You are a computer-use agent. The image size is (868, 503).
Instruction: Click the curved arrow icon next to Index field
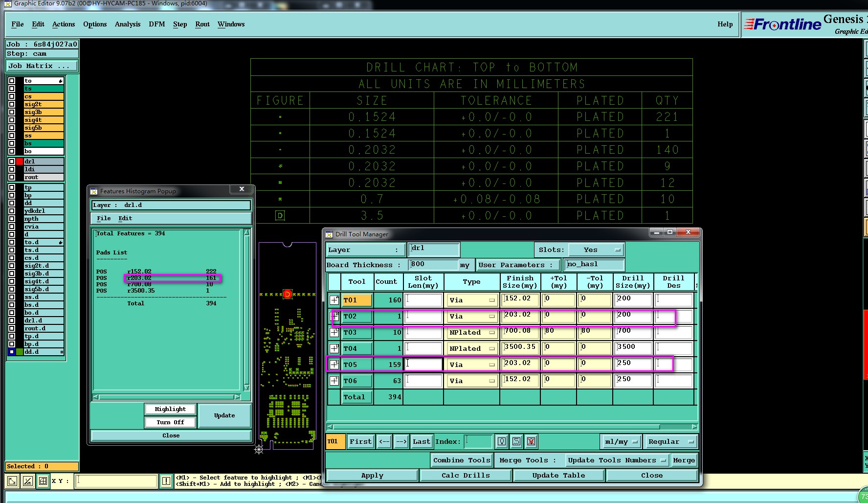[516, 441]
